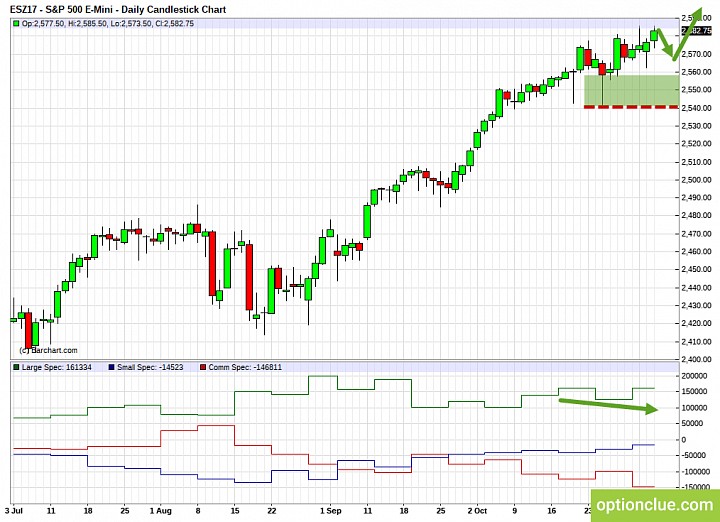Click the green square beside the Op value
720x522 pixels.
point(17,23)
